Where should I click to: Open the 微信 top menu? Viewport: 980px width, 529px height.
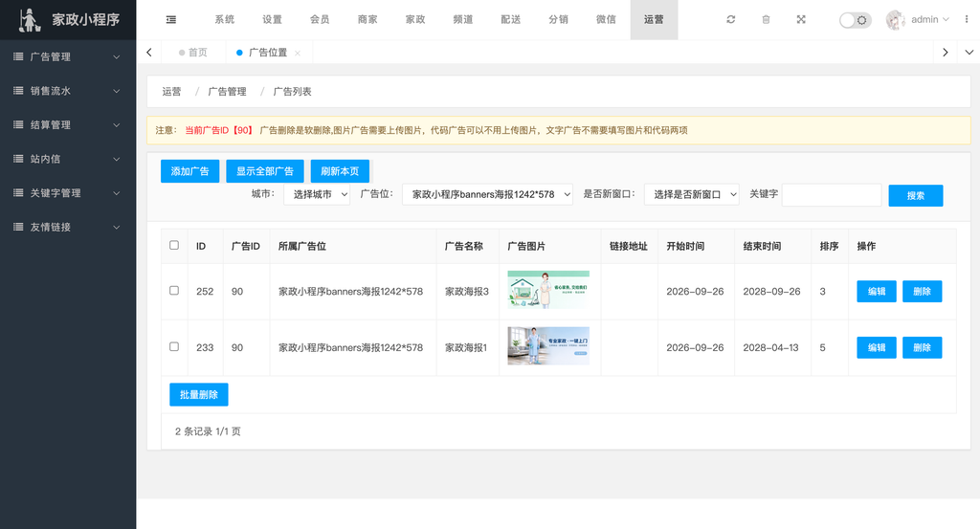coord(606,20)
